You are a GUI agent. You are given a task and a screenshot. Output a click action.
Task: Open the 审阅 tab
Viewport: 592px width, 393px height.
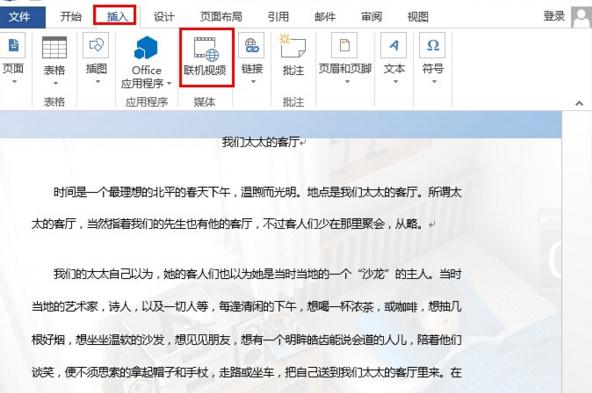tap(372, 17)
